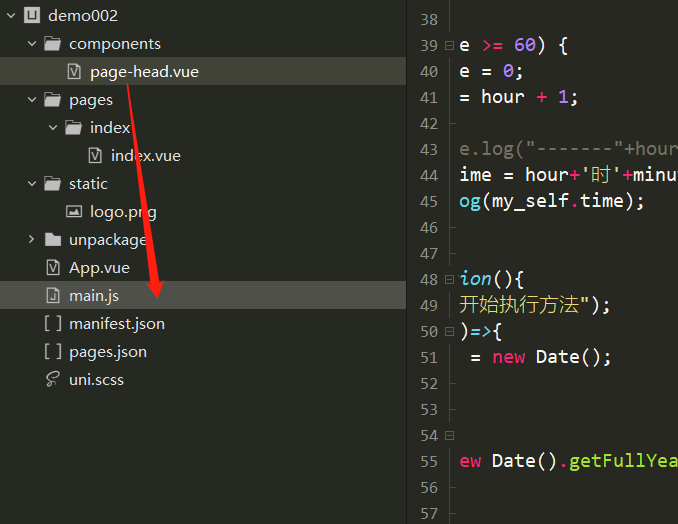Click line number 41 in gutter
This screenshot has height=524, width=678.
(x=429, y=97)
